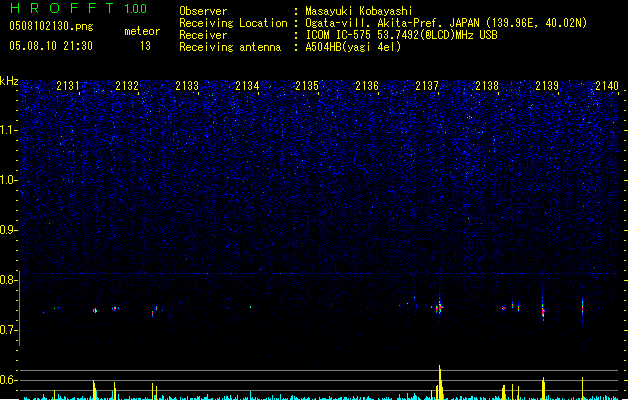629x400 pixels.
Task: Select the Ogata-vill. Akita-Pref. JAPAN location text
Action: 446,23
